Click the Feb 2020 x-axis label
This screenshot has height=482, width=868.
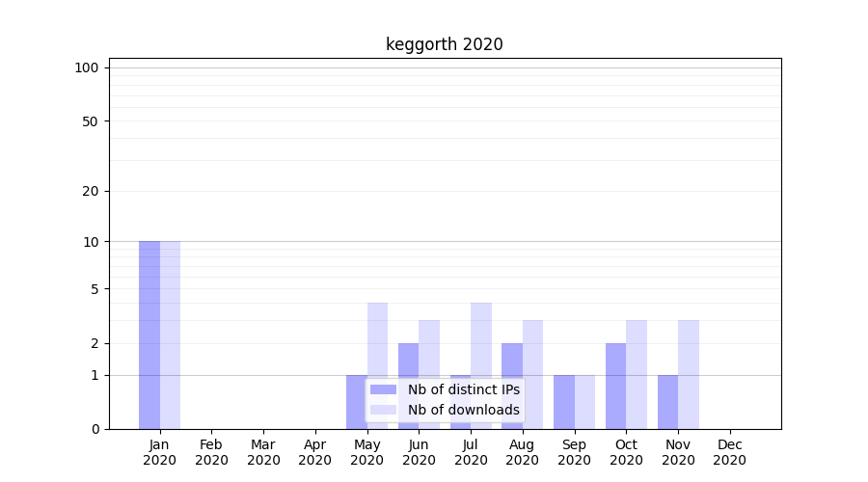click(211, 452)
